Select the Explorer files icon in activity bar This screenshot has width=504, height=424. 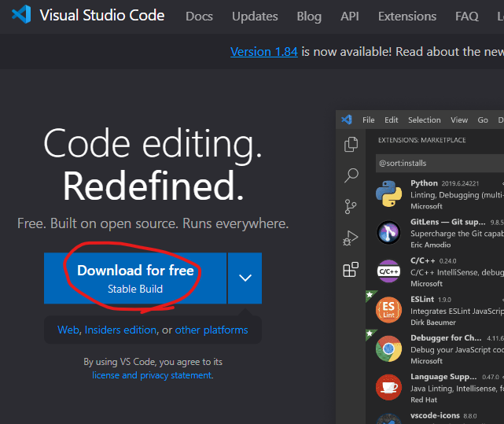[351, 144]
